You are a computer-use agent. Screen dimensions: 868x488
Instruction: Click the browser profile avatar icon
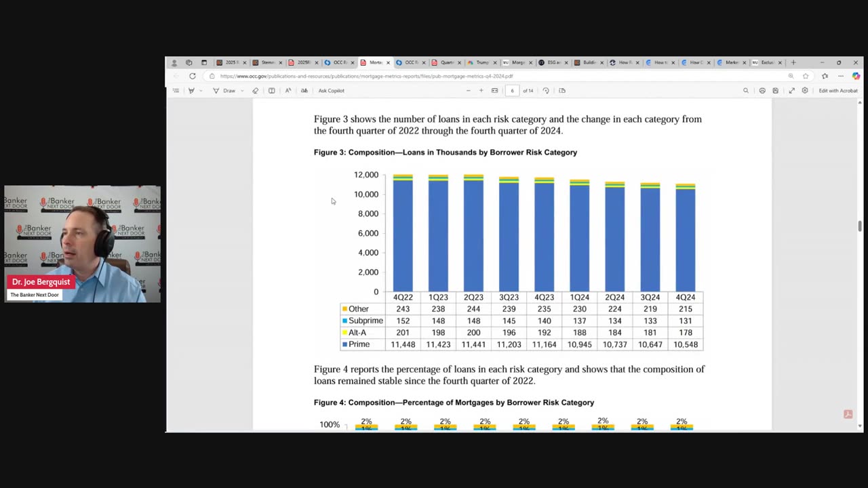pyautogui.click(x=174, y=62)
